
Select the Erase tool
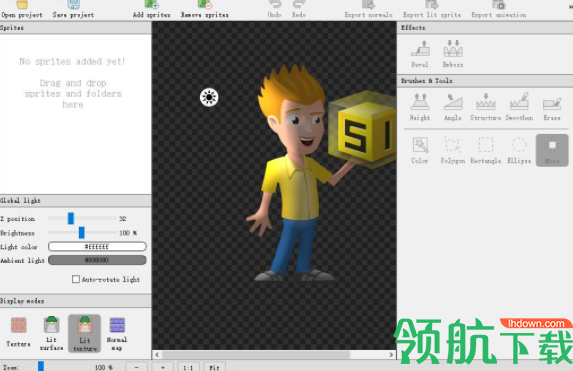[552, 107]
